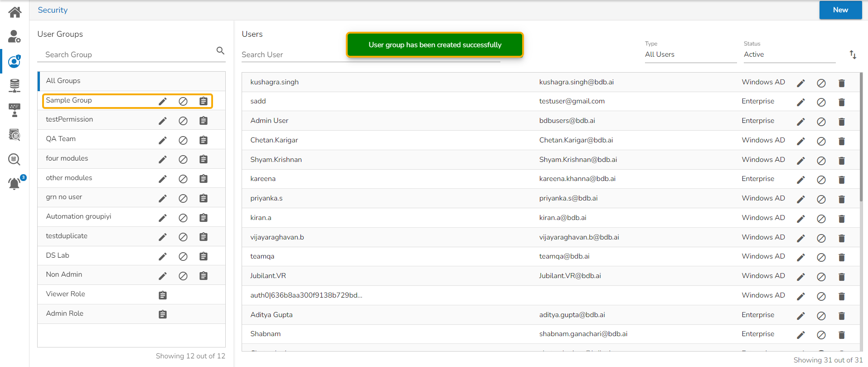Open clipboard icon for Automation groupiyi
Viewport: 868px width, 367px height.
click(204, 218)
